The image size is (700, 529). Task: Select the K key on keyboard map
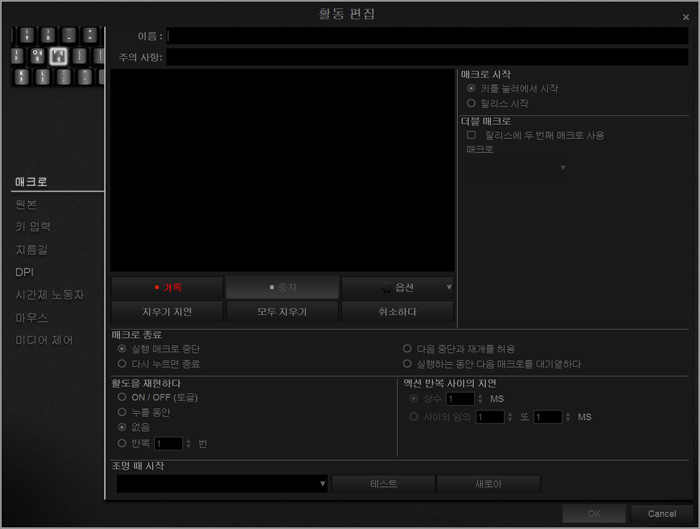pyautogui.click(x=21, y=77)
